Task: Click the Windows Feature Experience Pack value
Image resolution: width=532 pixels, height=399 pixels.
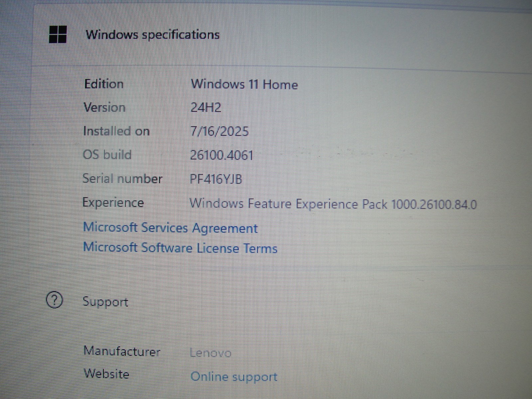Action: 333,203
